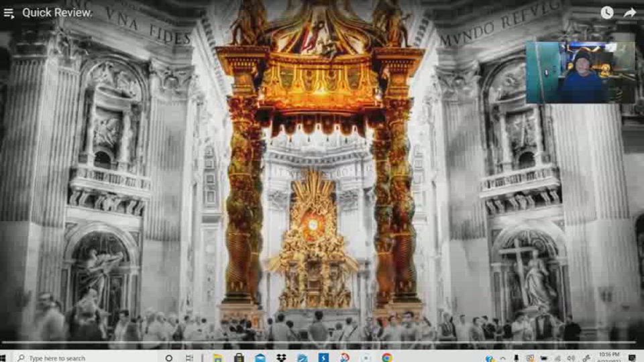Open Dropbox from the taskbar
Screen dimensions: 644x362
(280, 357)
